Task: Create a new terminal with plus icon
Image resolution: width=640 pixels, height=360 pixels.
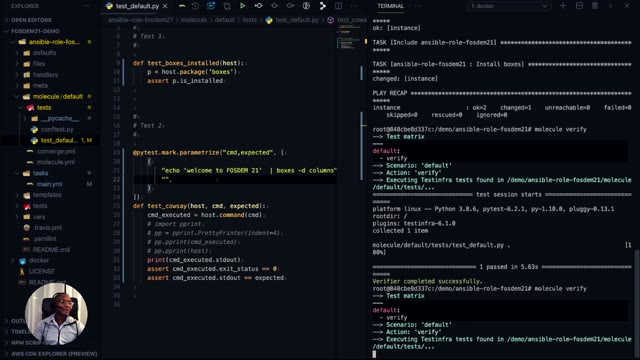Action: [x=563, y=6]
